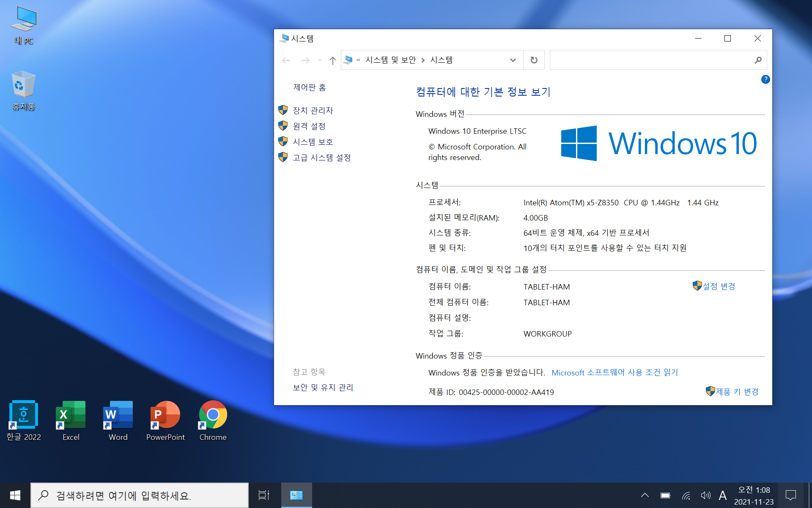Select the product ID 00425-00000-00002-AA419
Screen dimensions: 812x508
(506, 392)
